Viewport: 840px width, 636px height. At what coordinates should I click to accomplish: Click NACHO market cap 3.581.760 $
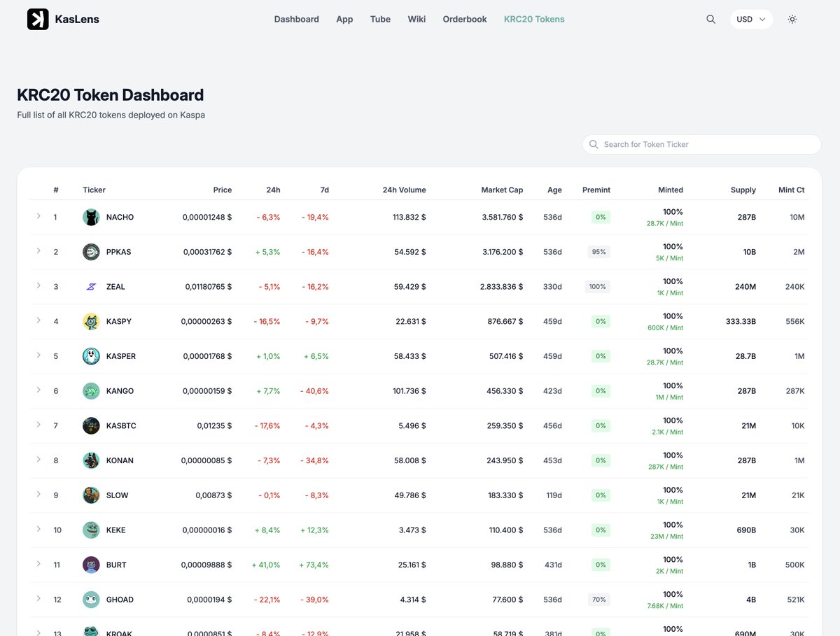(503, 217)
